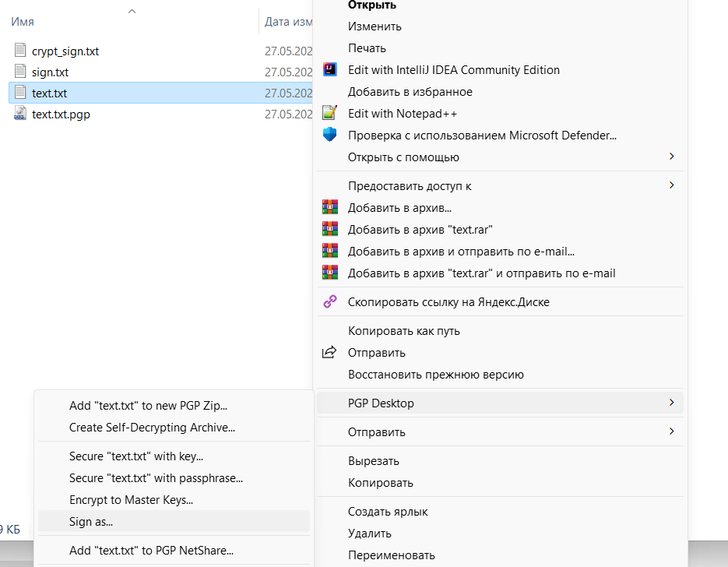Expand 'Предоставить доступ к' submenu arrow
Viewport: 728px width, 567px height.
click(671, 185)
